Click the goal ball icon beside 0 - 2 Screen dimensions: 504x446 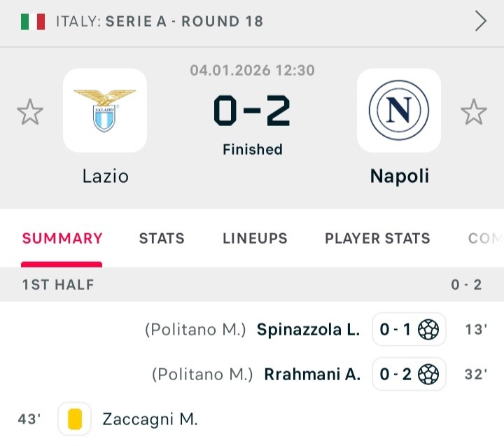pyautogui.click(x=428, y=375)
